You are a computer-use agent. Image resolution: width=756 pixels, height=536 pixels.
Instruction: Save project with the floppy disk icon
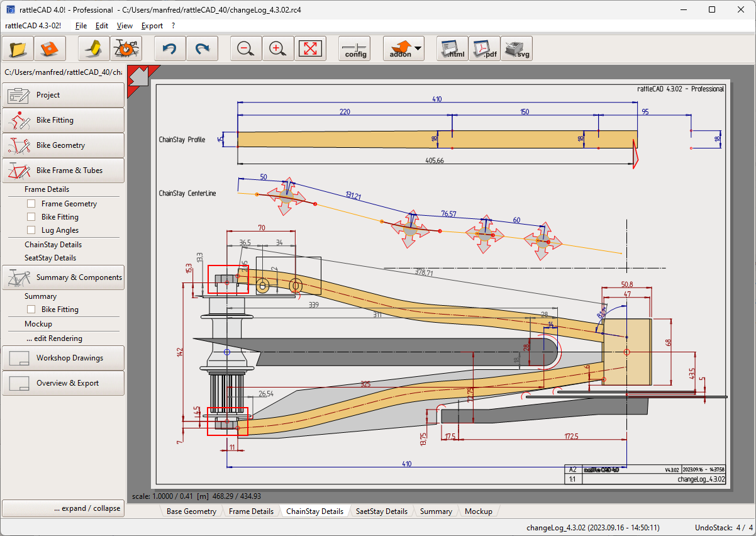(50, 48)
